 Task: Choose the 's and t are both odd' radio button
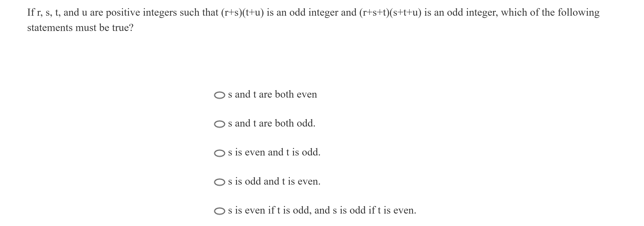tap(219, 124)
